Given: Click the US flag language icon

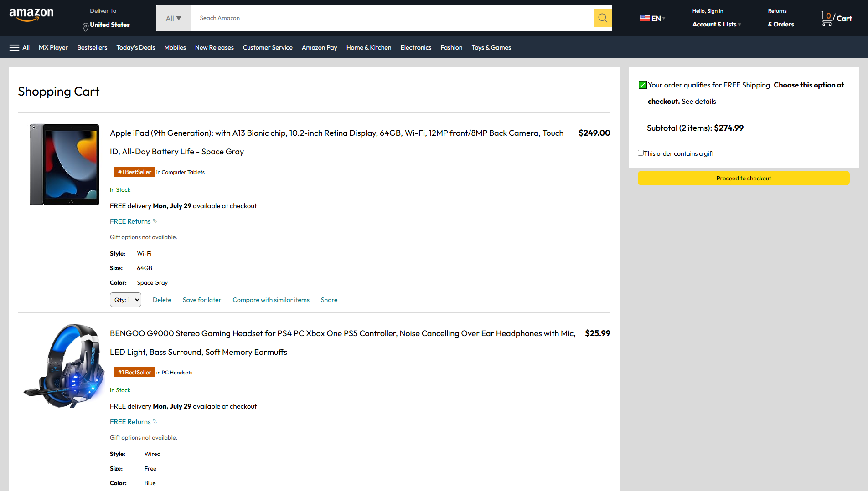Looking at the screenshot, I should click(x=645, y=18).
